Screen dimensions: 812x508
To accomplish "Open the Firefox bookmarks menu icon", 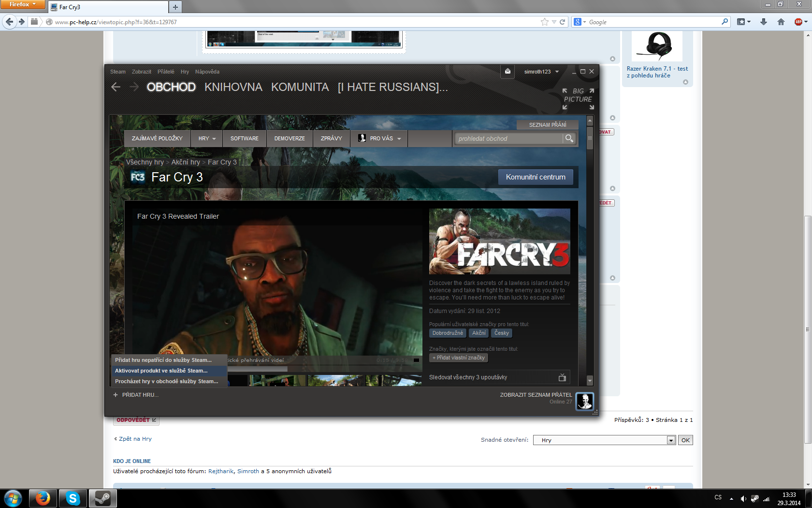I will click(744, 22).
